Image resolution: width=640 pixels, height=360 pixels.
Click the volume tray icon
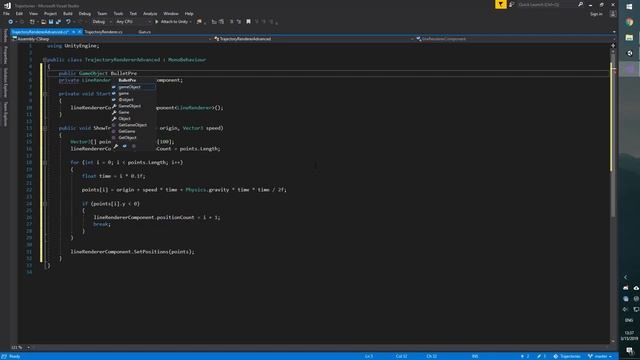(625, 309)
